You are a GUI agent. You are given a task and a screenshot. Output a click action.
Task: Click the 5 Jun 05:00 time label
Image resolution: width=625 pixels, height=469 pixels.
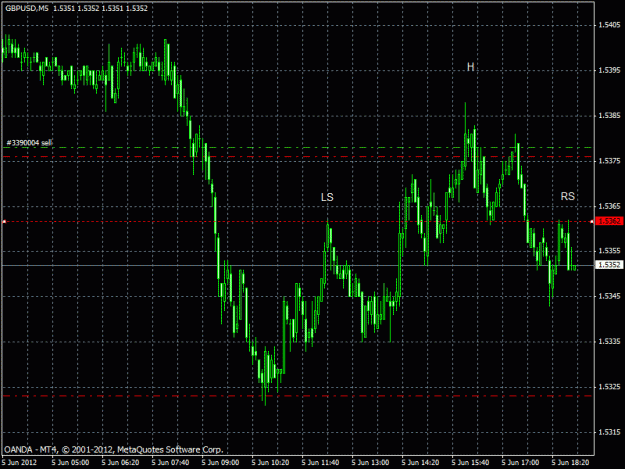coord(71,463)
